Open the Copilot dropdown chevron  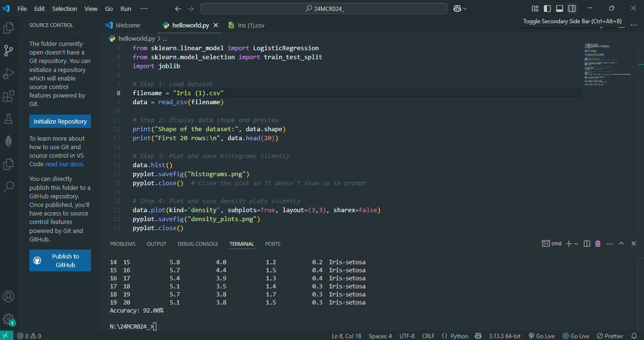click(465, 9)
